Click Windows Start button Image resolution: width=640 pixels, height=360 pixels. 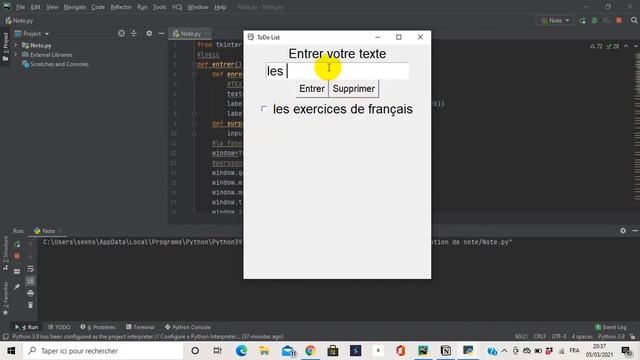click(11, 351)
